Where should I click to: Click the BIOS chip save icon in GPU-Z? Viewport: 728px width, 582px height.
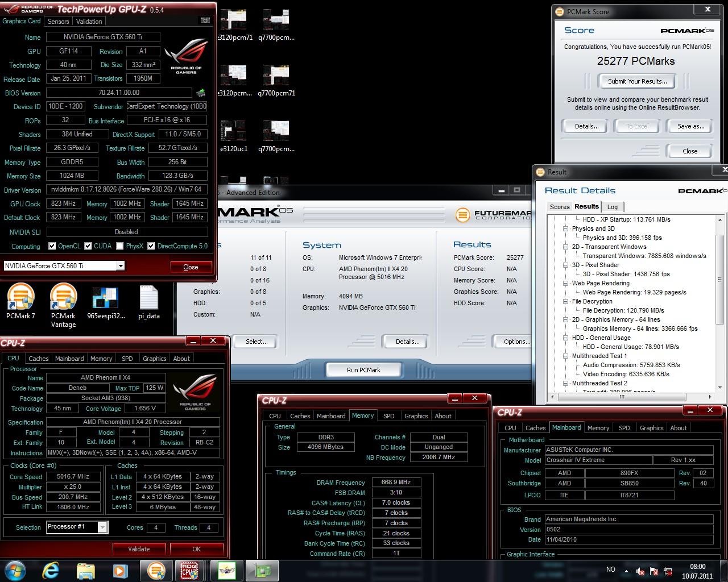tap(201, 93)
